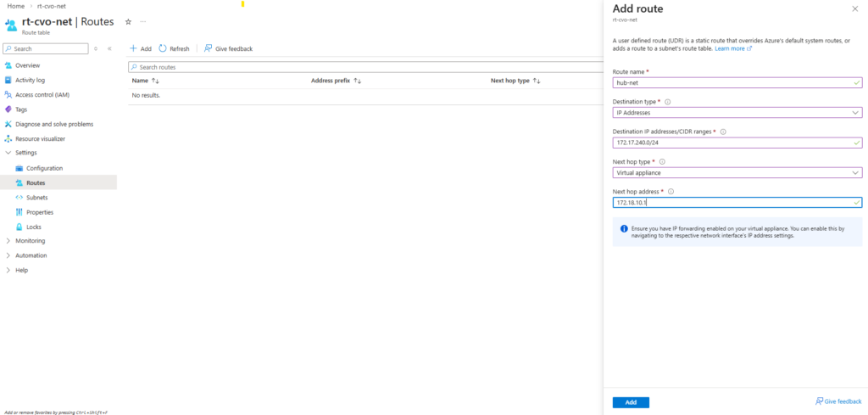Click the Overview sidebar icon
The image size is (868, 415).
pyautogui.click(x=8, y=65)
